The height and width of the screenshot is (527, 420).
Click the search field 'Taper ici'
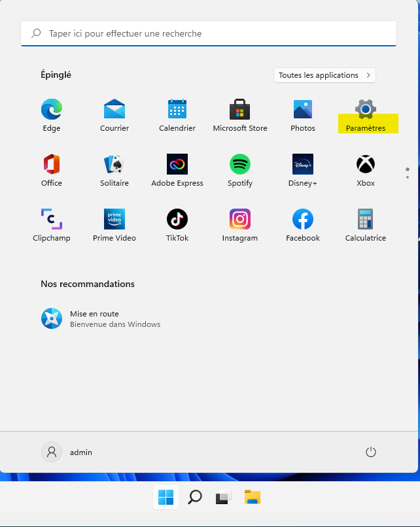tap(209, 33)
